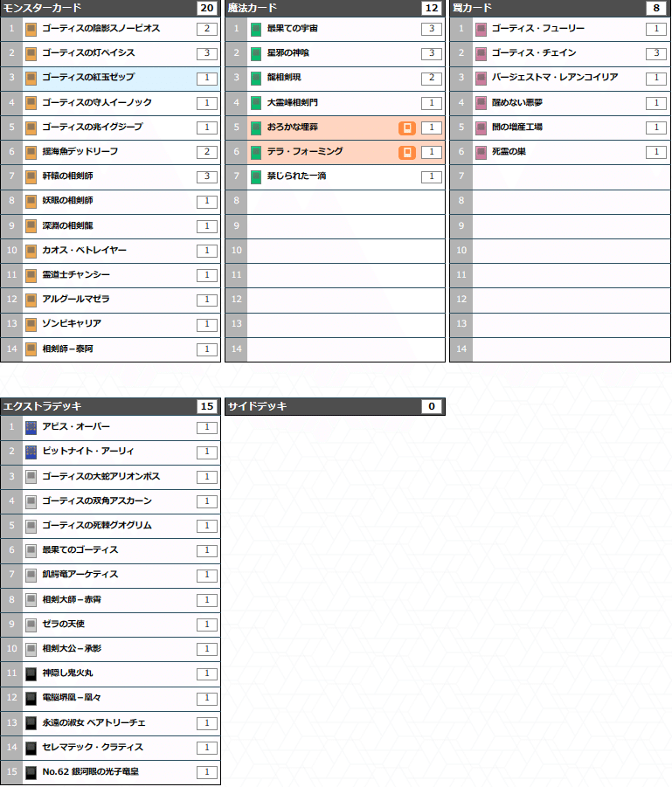Screen dimensions: 672x787
Task: Open the 相剣大公-承影 card link
Action: pos(72,648)
